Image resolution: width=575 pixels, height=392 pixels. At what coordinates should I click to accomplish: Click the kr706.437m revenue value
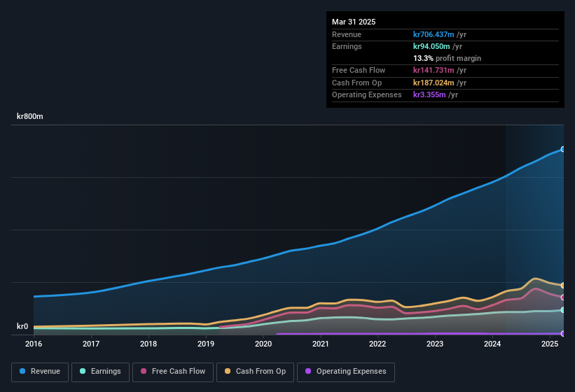tap(434, 34)
